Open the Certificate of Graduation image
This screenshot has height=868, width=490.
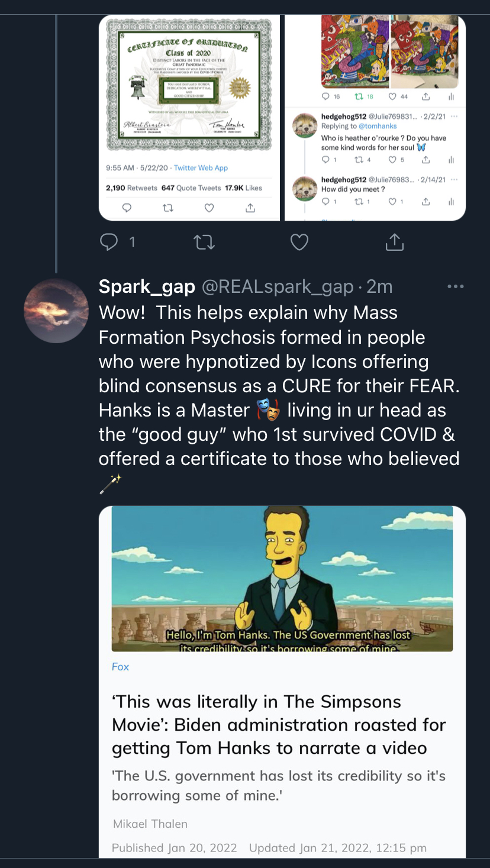pyautogui.click(x=189, y=118)
